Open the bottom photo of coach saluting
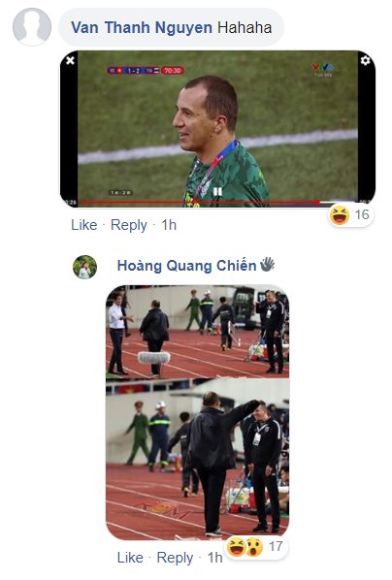 pos(198,460)
